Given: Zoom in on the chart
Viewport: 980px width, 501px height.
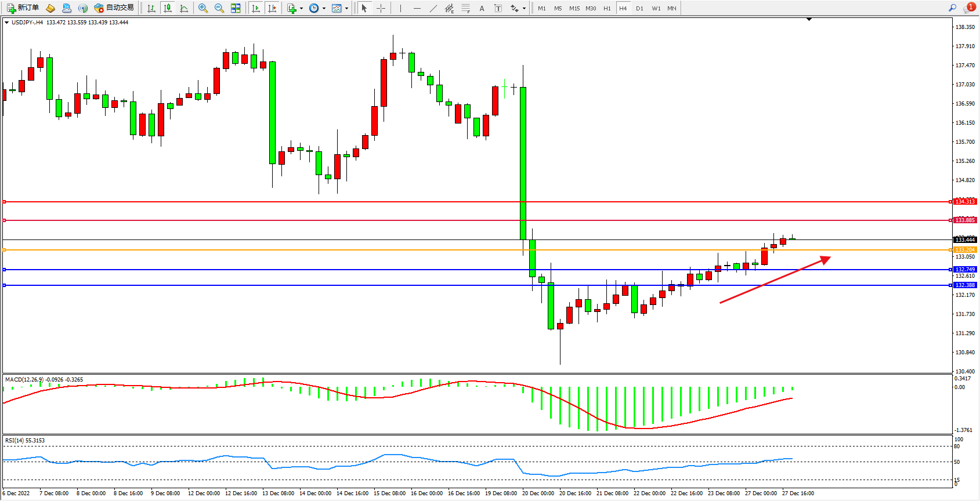Looking at the screenshot, I should [x=203, y=8].
